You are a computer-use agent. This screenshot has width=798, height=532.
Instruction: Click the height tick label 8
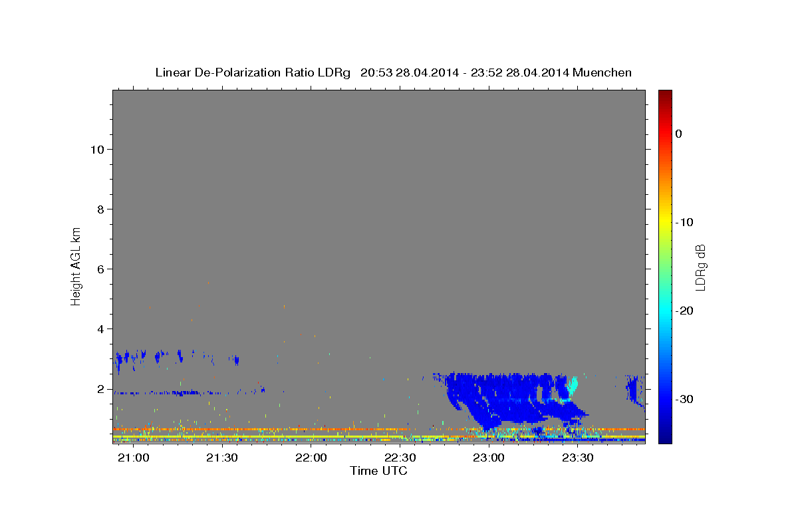pos(101,209)
